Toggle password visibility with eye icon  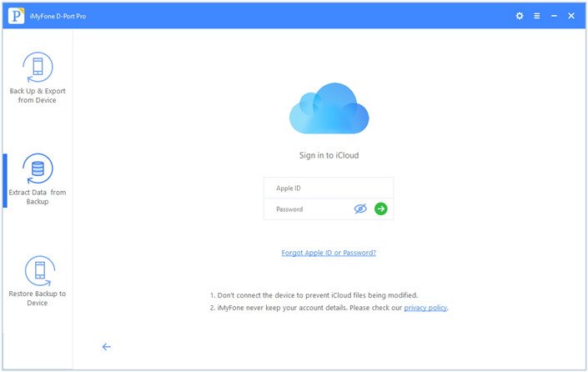360,209
